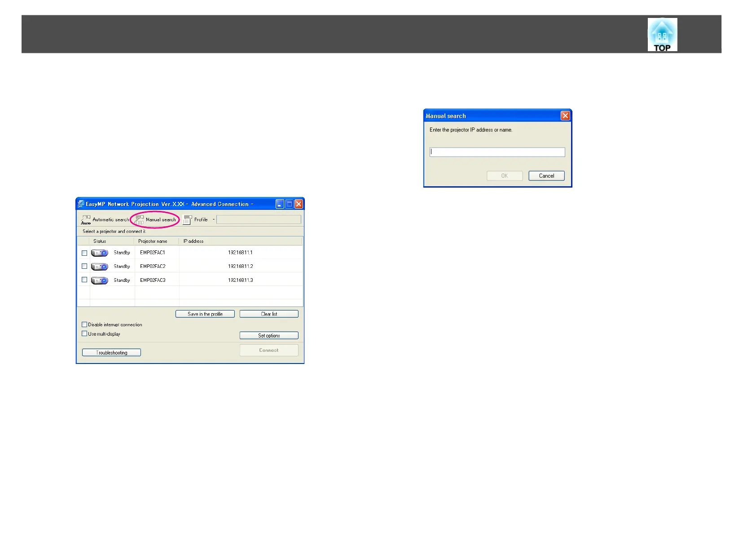The image size is (756, 534).
Task: Click the EasyMP app icon in title bar
Action: (81, 204)
